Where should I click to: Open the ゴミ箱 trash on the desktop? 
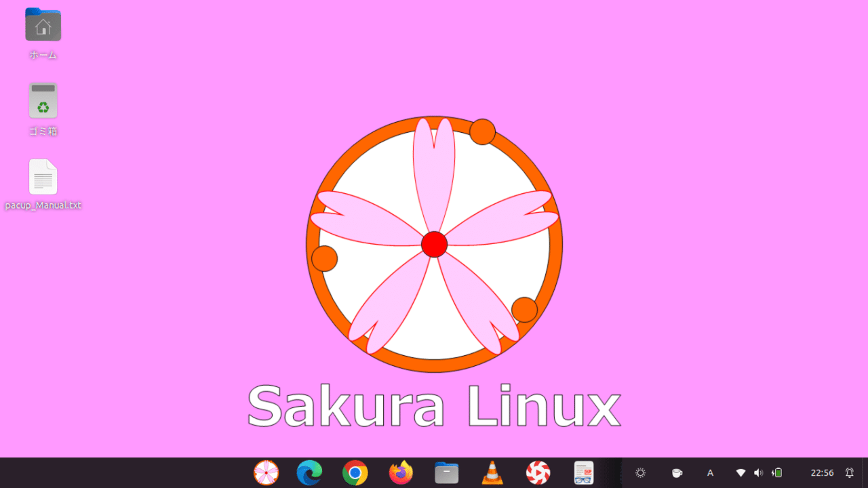[43, 100]
